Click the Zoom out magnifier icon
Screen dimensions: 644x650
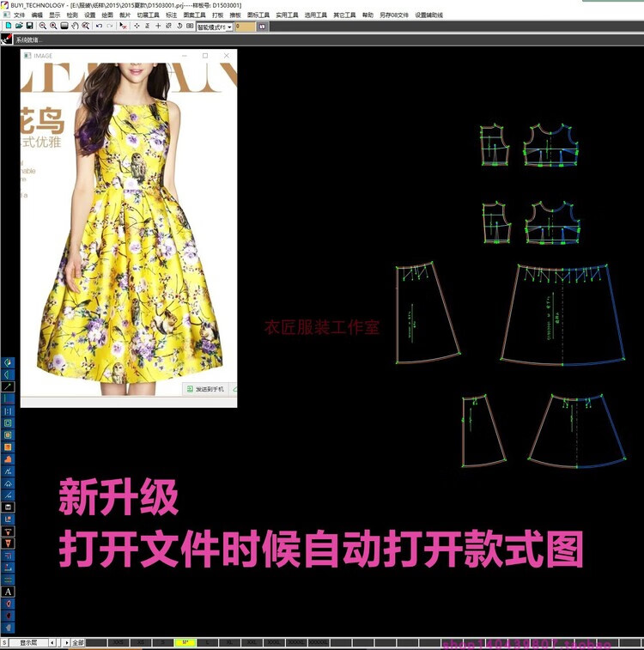pos(42,26)
